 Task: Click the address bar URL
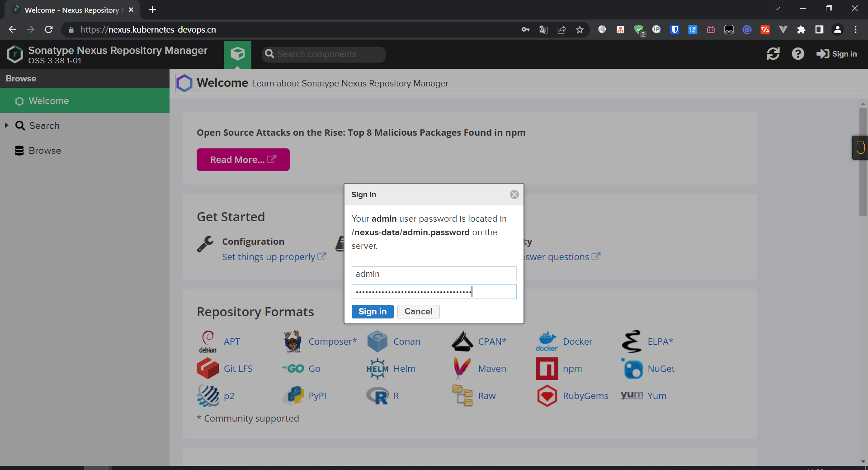tap(148, 29)
